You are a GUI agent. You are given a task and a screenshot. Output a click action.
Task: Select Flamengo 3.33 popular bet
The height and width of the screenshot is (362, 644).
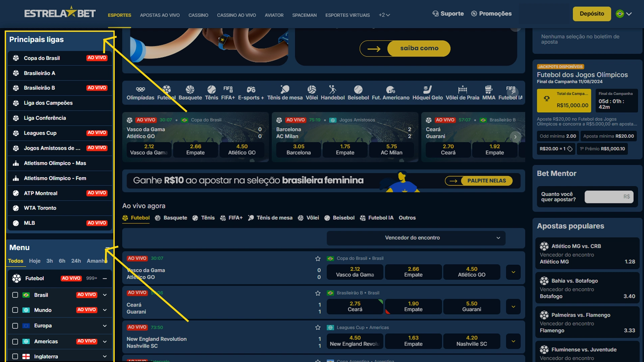tap(587, 323)
